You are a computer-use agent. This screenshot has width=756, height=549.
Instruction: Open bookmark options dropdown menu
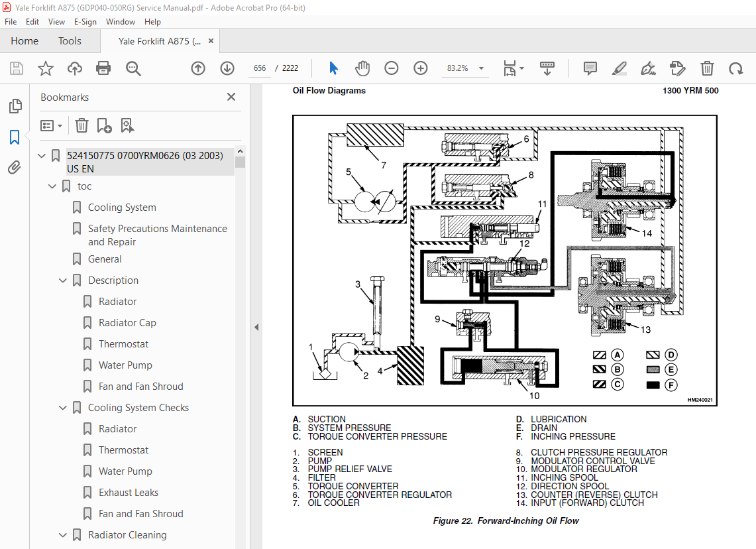51,126
